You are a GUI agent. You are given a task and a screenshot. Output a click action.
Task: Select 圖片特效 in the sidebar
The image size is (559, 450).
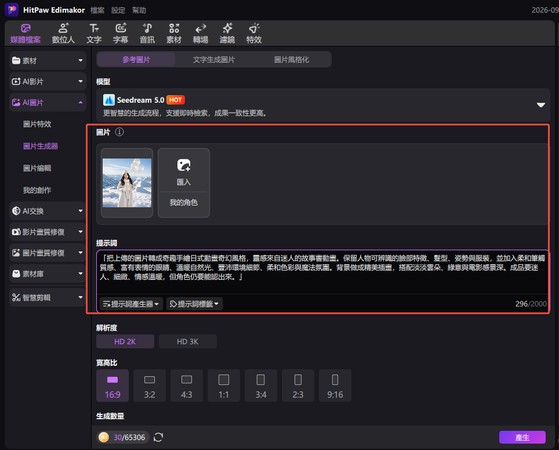37,124
